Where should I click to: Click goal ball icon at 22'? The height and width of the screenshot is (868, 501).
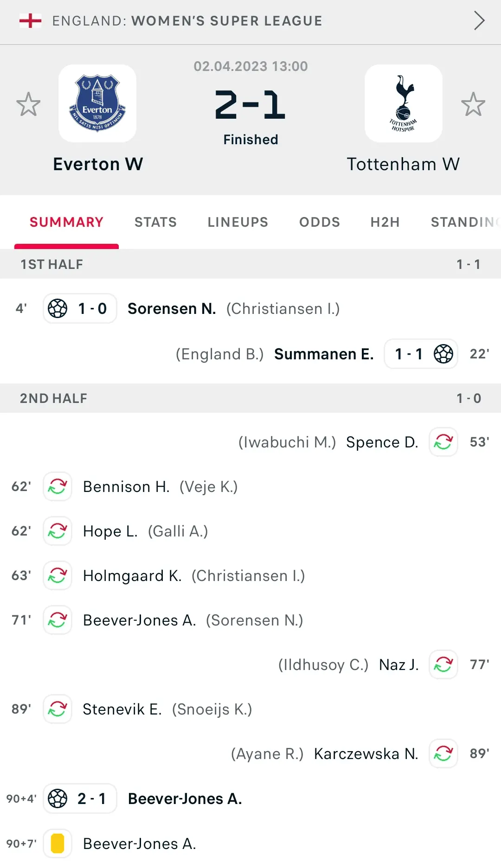coord(443,354)
